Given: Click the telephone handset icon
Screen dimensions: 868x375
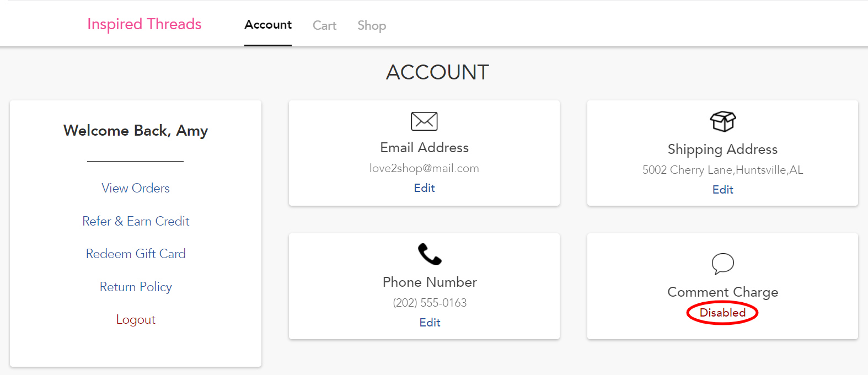Looking at the screenshot, I should (x=430, y=254).
